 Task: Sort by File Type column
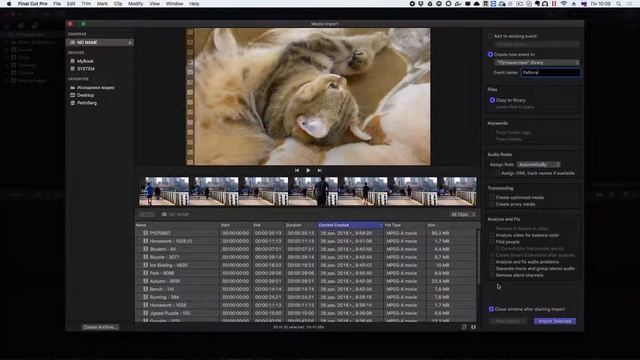[x=404, y=225]
